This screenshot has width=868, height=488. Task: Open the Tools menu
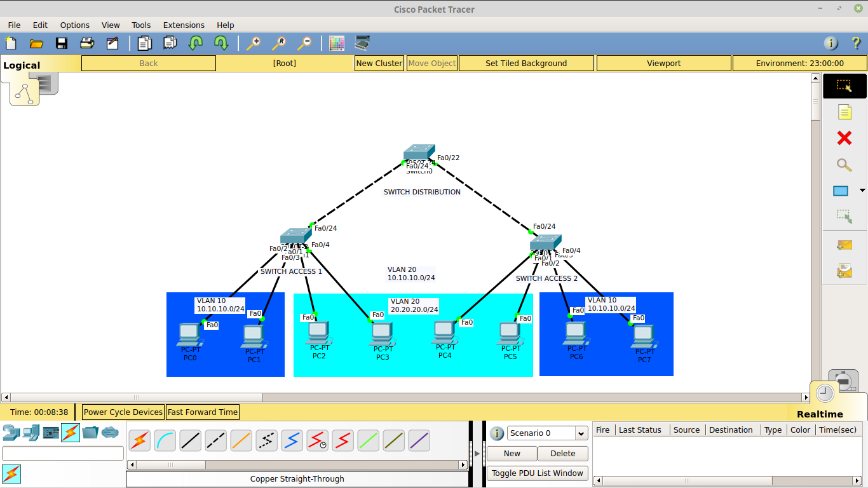pyautogui.click(x=141, y=25)
